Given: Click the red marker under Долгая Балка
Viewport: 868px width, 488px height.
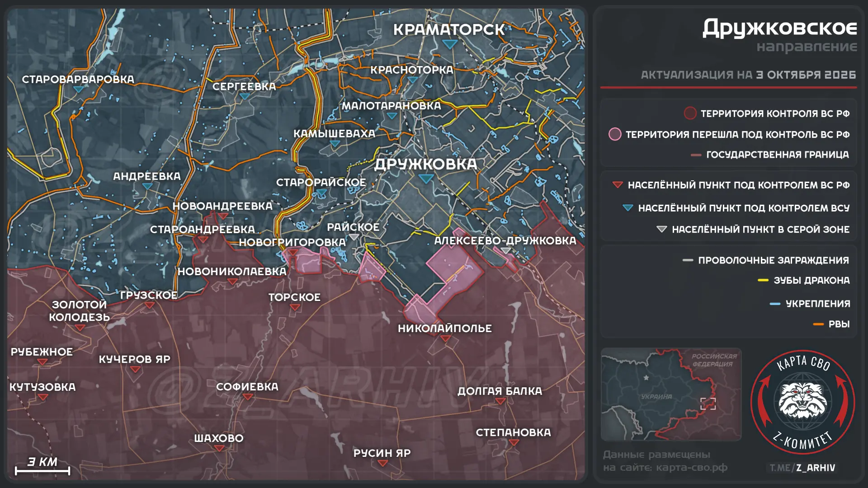Looking at the screenshot, I should pos(500,401).
